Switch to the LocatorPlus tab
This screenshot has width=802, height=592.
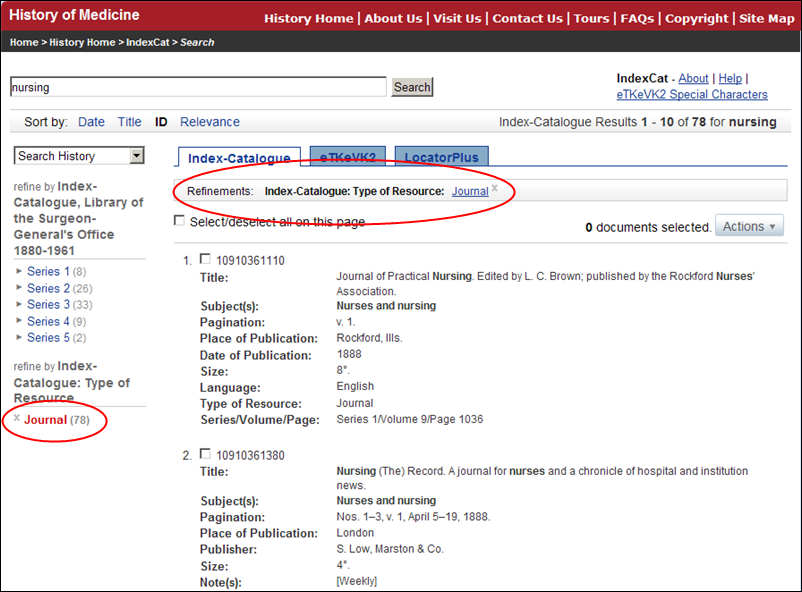(x=441, y=157)
